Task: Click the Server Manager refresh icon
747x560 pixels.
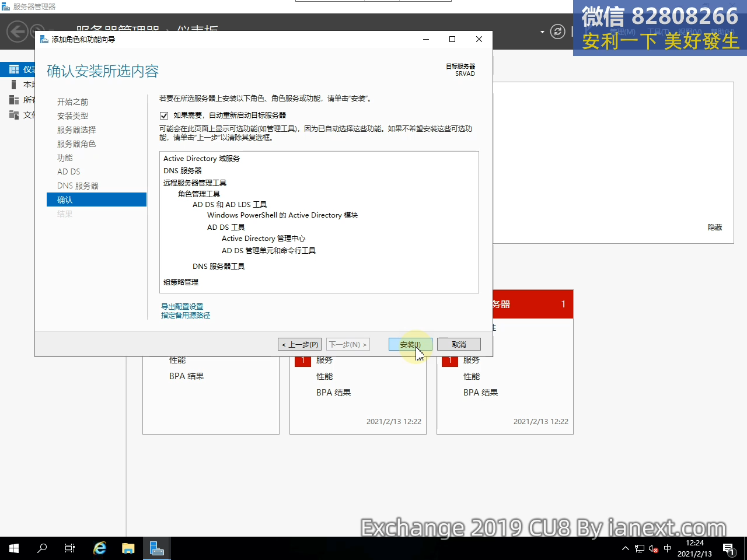Action: (558, 32)
